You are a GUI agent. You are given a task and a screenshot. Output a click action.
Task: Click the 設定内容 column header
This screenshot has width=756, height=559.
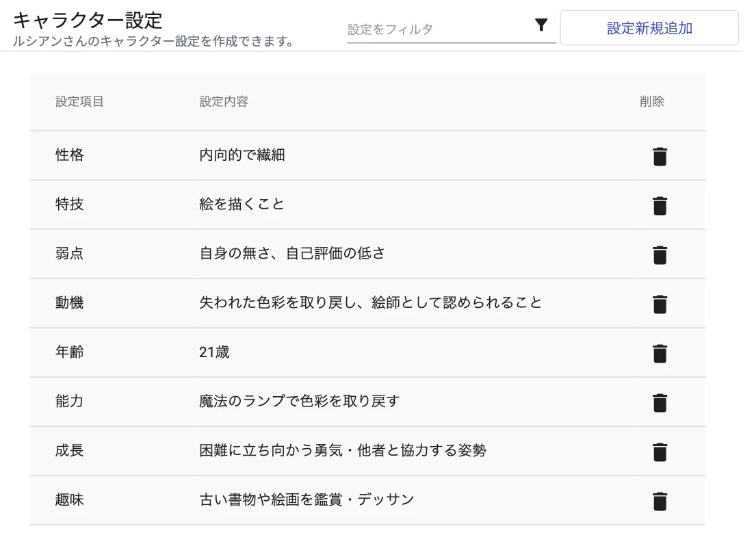pos(224,102)
